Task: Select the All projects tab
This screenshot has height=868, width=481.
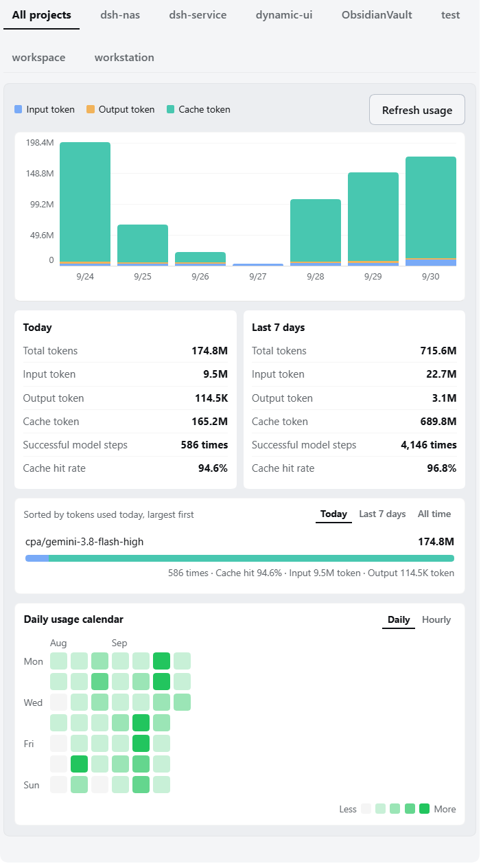Action: [x=41, y=14]
